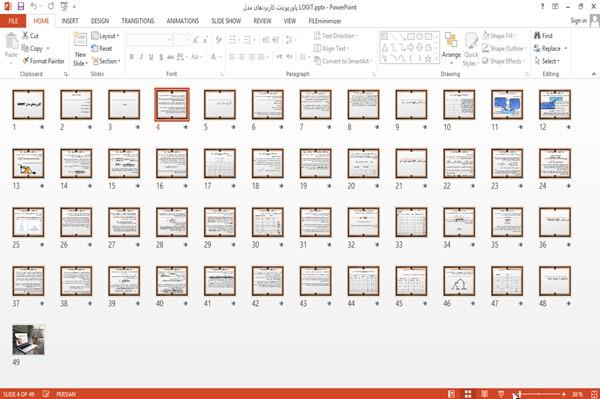Toggle Align Left paragraph alignment
The width and height of the screenshot is (600, 399).
pyautogui.click(x=232, y=57)
